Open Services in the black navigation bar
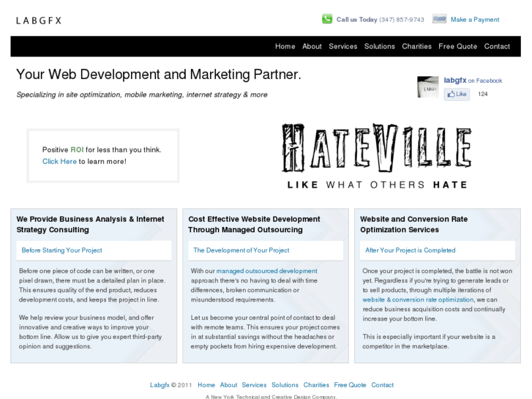 pos(342,47)
